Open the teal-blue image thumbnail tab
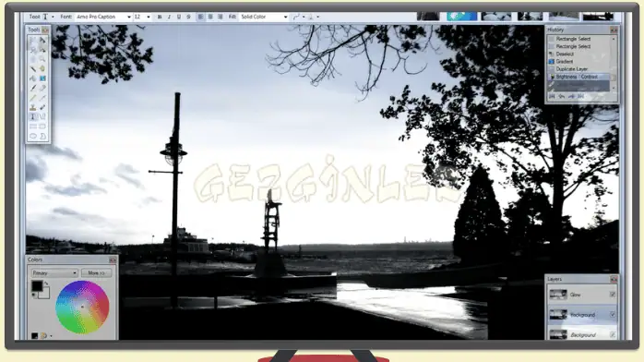 461,16
